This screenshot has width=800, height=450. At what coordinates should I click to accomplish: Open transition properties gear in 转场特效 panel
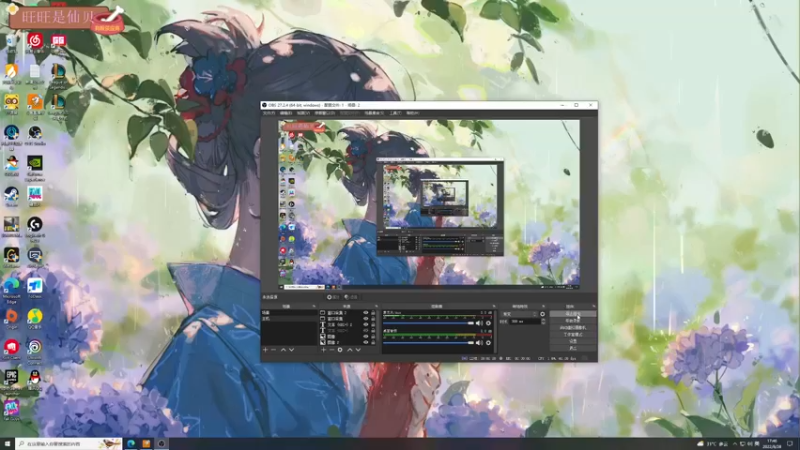[542, 314]
